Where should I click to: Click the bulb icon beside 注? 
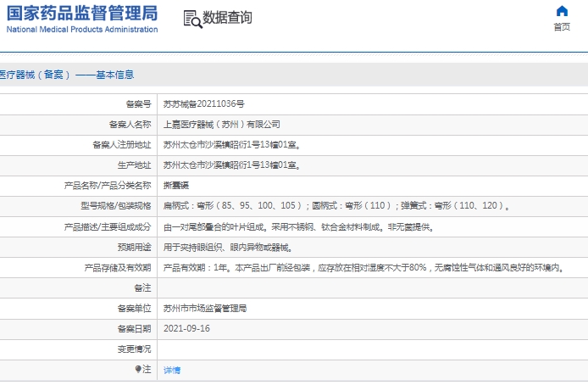click(x=138, y=369)
